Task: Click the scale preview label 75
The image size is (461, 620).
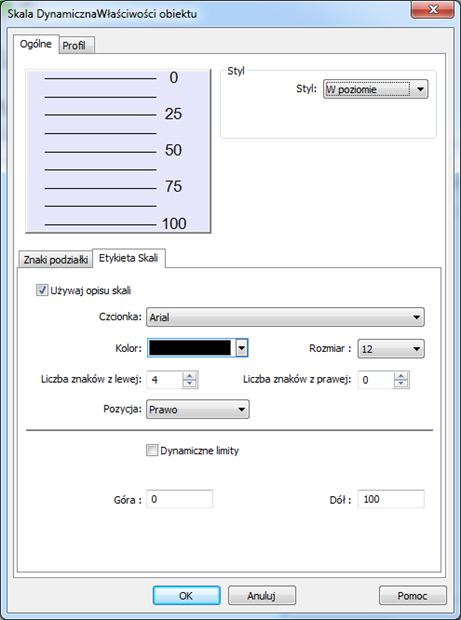Action: click(173, 187)
